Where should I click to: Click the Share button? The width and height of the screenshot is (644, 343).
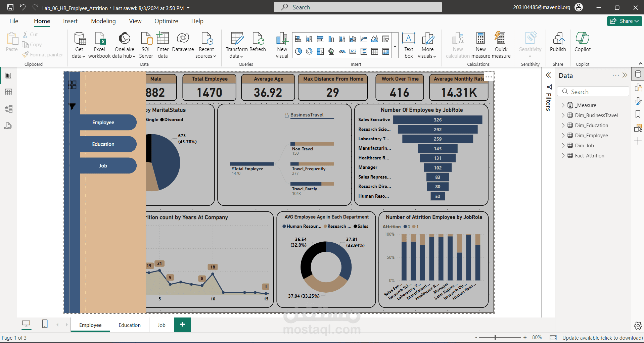point(625,21)
